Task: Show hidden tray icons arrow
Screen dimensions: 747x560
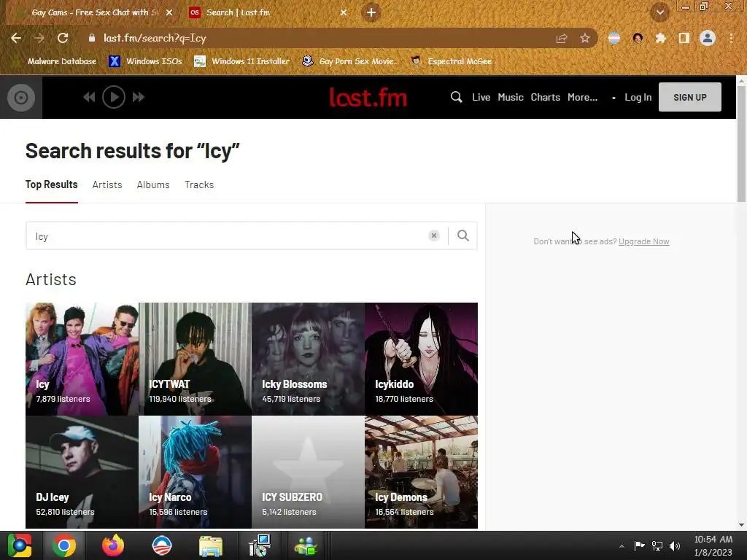Action: [x=622, y=546]
